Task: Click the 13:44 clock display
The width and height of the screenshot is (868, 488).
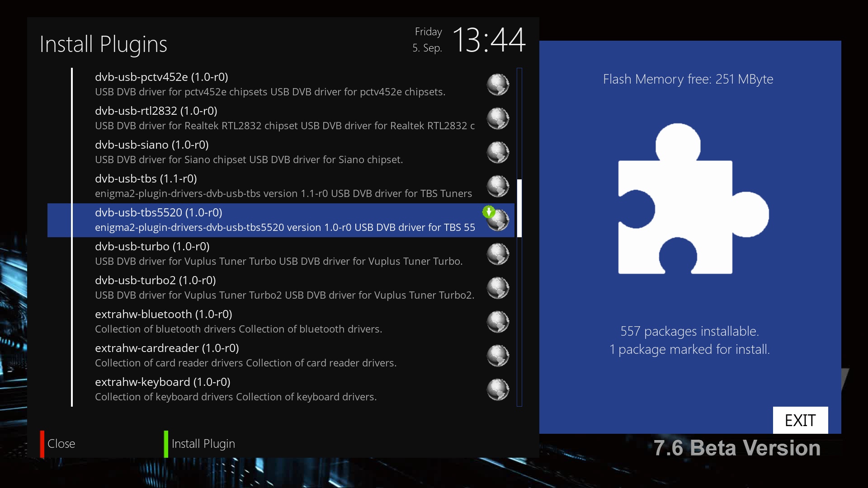Action: click(489, 40)
